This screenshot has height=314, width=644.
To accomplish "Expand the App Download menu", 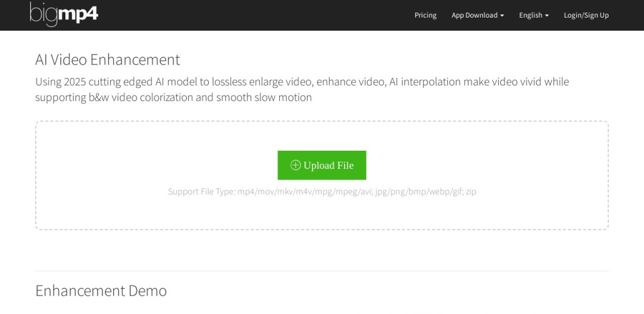I will 477,15.
